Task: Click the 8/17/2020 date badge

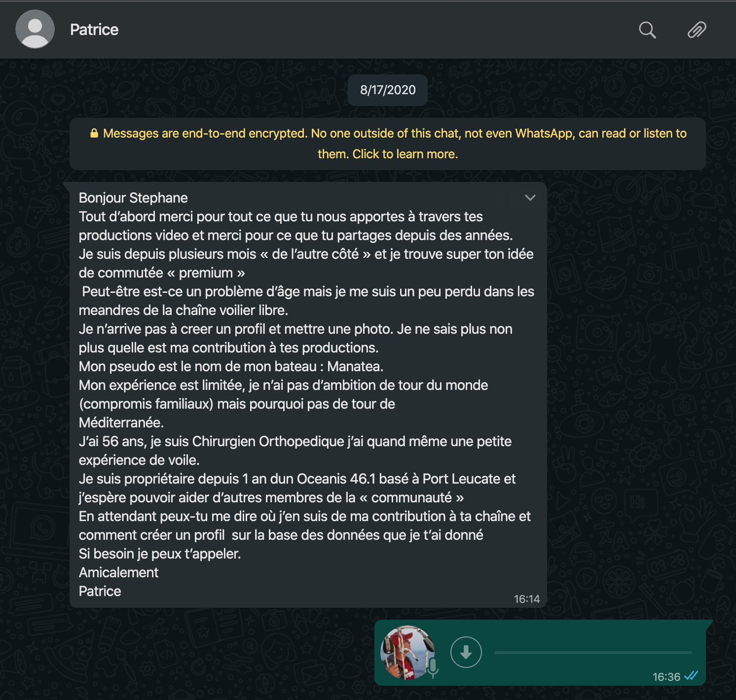Action: (388, 90)
